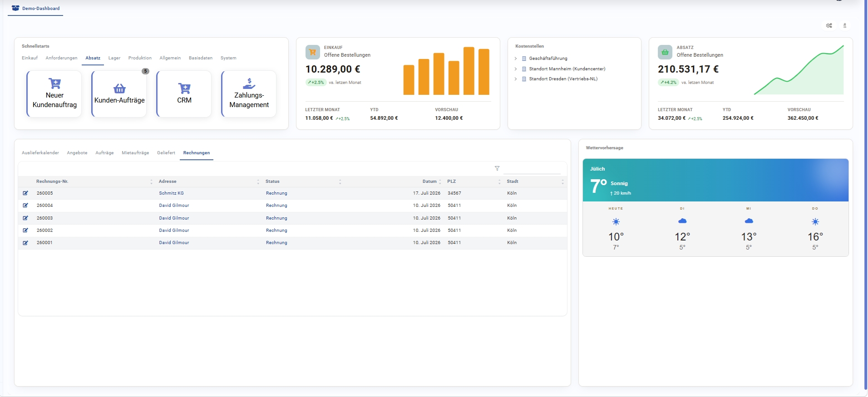Click the table search input field
The width and height of the screenshot is (868, 397).
point(532,168)
